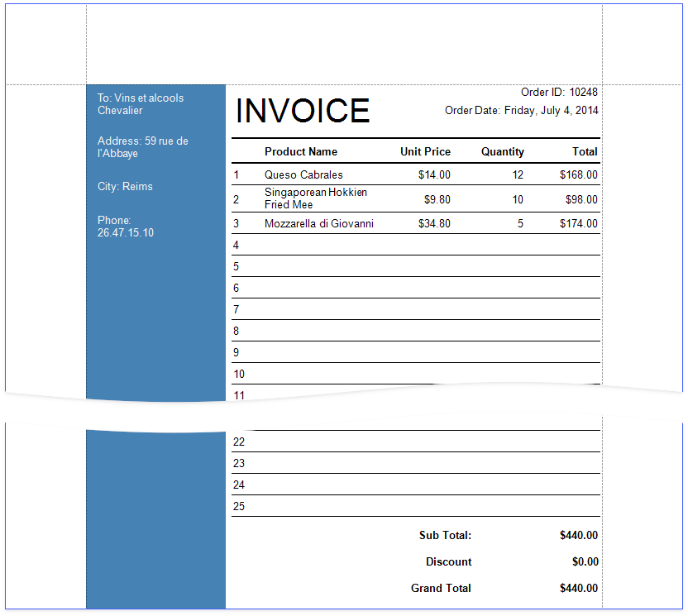Click the $34.80 unit price cell
The width and height of the screenshot is (688, 616).
pos(434,223)
